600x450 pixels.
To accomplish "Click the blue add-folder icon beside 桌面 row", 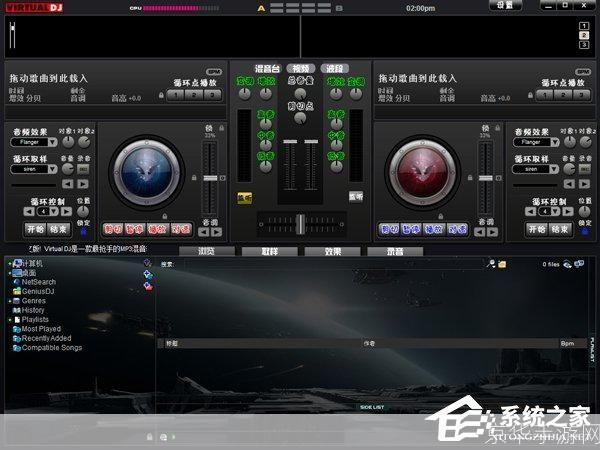I will tap(148, 274).
